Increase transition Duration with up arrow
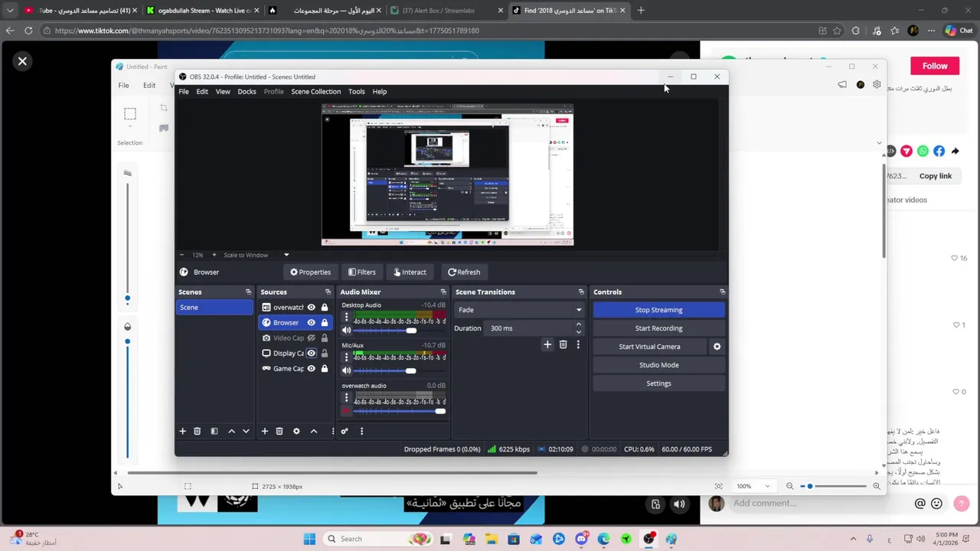Image resolution: width=980 pixels, height=551 pixels. [578, 324]
